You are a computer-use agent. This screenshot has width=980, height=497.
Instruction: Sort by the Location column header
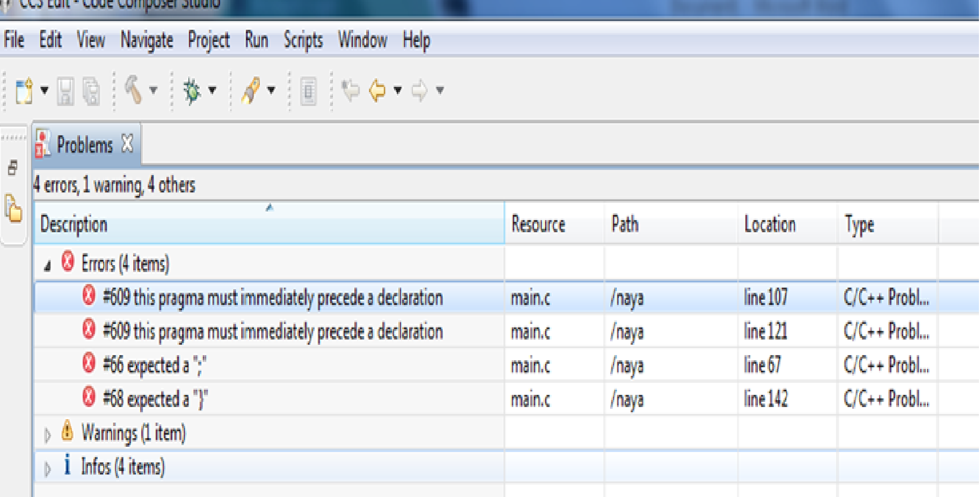[x=769, y=224]
